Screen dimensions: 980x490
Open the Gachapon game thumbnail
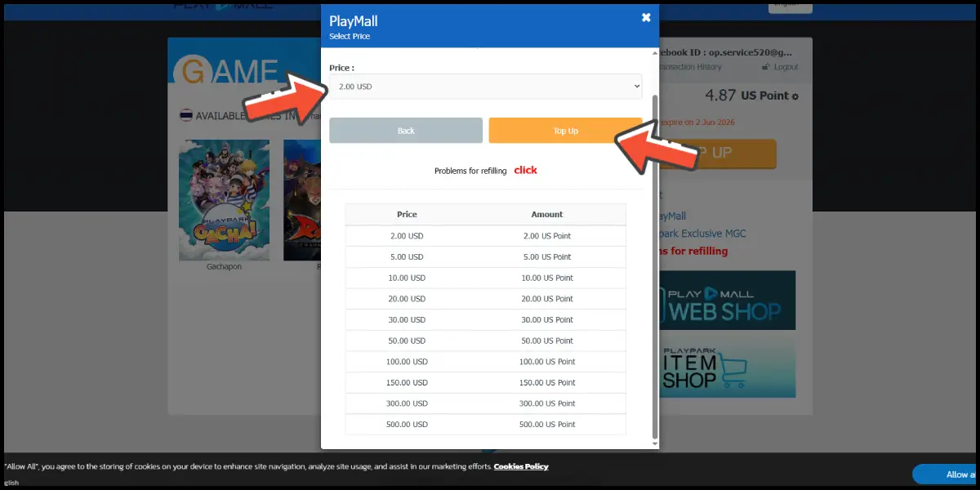[224, 200]
